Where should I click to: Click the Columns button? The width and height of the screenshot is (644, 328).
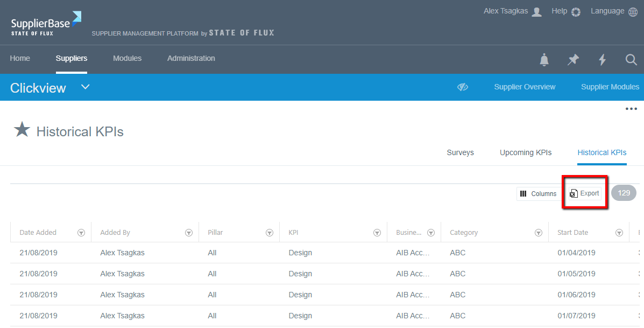pos(538,194)
